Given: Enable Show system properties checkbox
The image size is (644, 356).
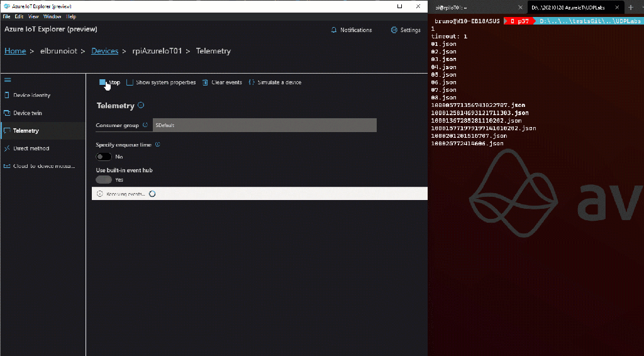Looking at the screenshot, I should tap(130, 82).
